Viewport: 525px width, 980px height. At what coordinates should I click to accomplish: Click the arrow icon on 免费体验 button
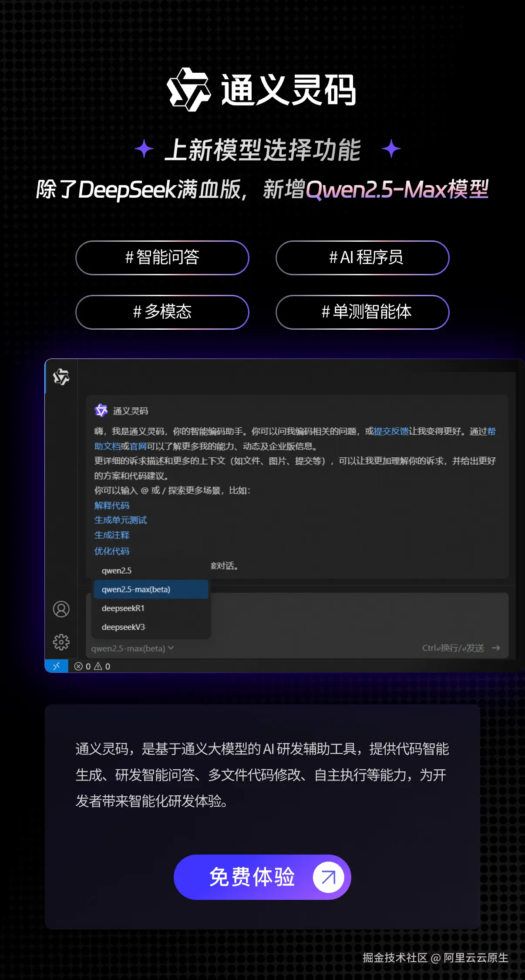click(328, 877)
